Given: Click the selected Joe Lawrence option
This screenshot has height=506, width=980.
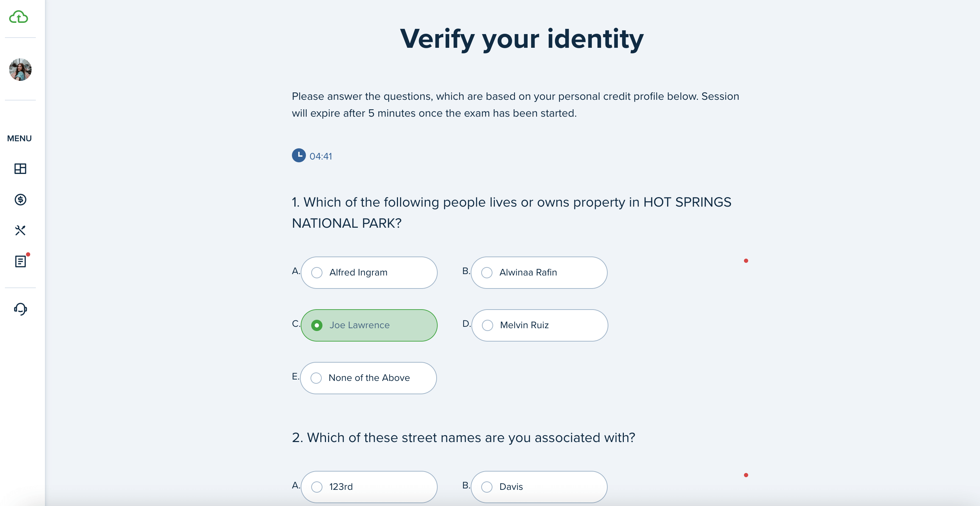Looking at the screenshot, I should tap(368, 325).
